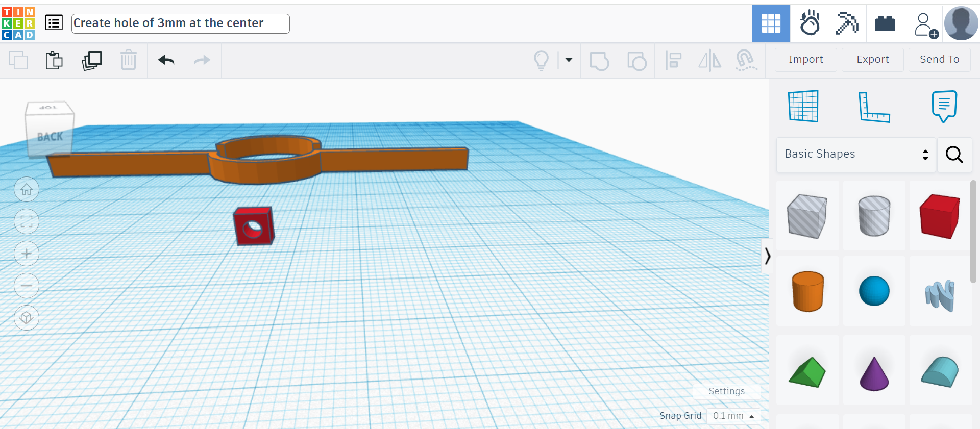Pick the teal Round Roof shape
Viewport: 980px width, 429px height.
click(x=940, y=372)
